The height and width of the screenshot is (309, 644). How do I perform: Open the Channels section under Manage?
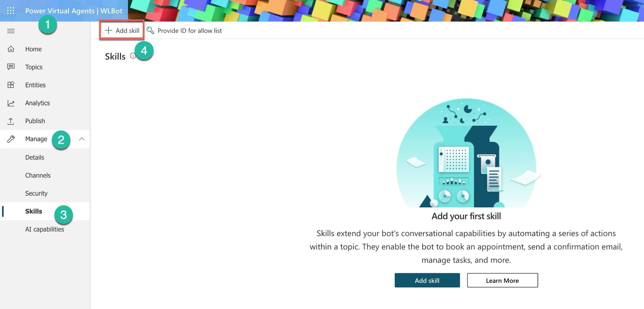(x=37, y=175)
